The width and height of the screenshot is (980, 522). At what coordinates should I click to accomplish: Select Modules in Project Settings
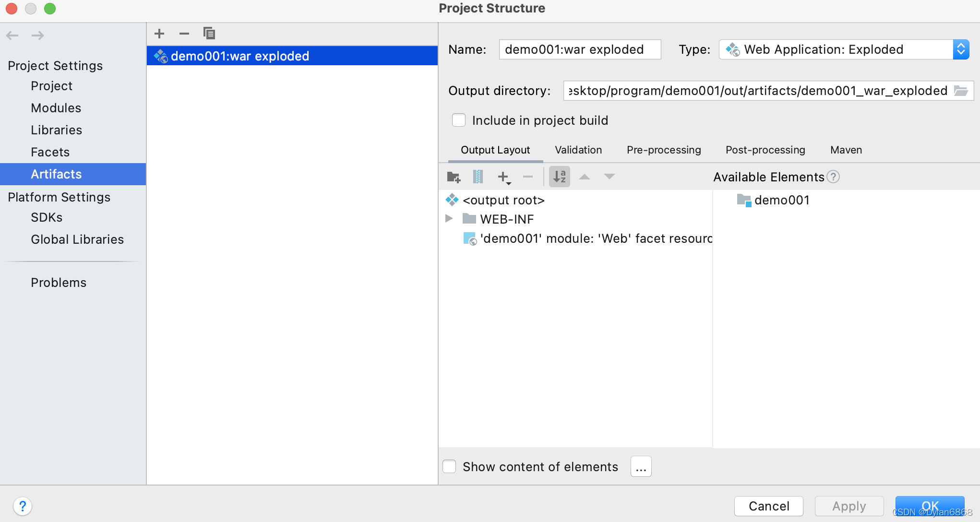click(56, 108)
